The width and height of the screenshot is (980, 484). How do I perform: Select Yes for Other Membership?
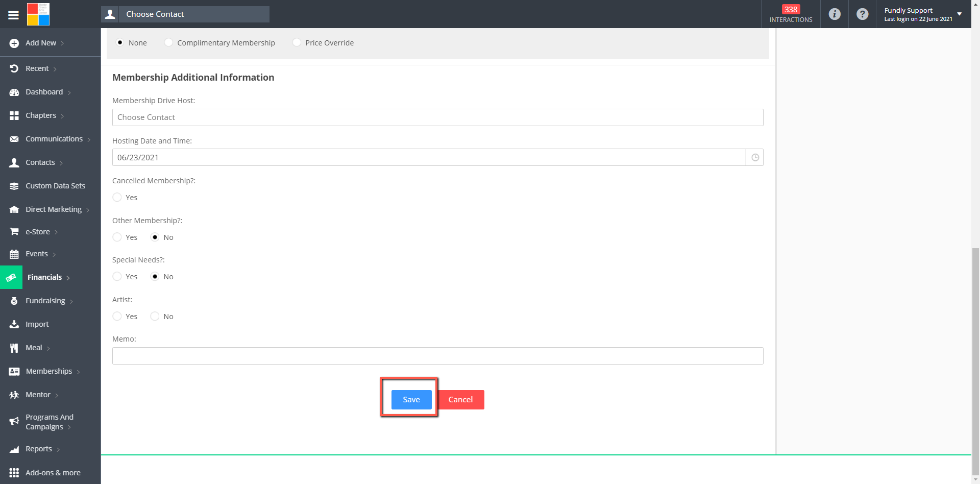pyautogui.click(x=117, y=237)
